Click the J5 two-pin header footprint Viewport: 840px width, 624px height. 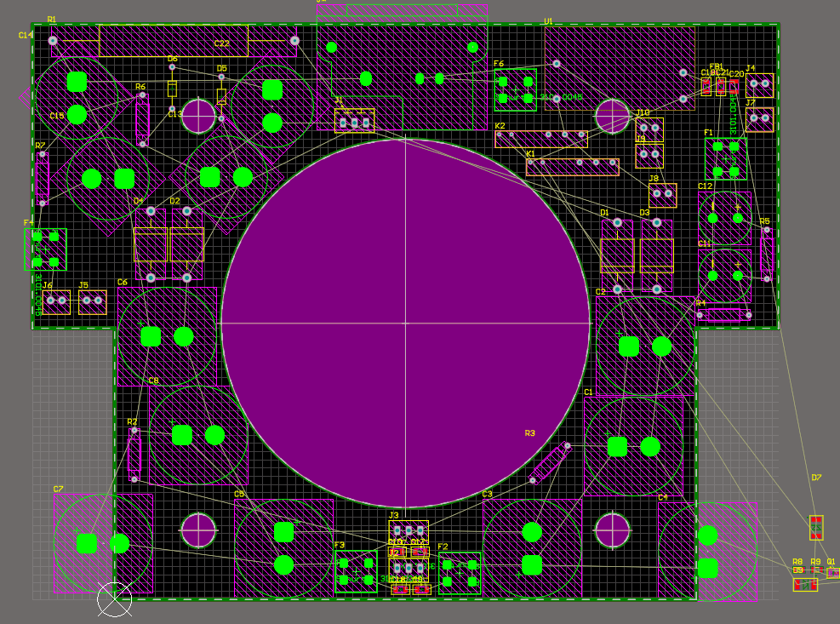tap(92, 302)
